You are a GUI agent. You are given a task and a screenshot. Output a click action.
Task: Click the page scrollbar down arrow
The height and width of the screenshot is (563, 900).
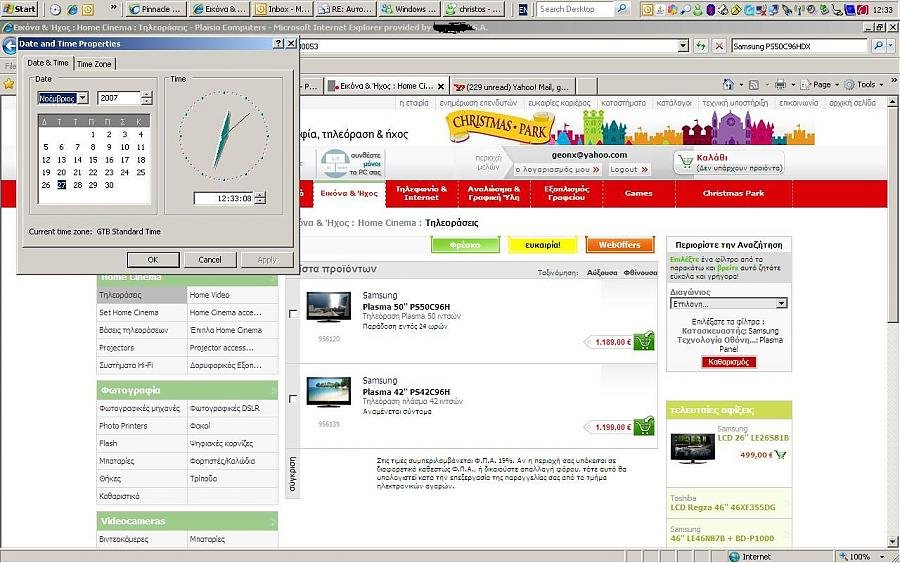click(x=893, y=541)
